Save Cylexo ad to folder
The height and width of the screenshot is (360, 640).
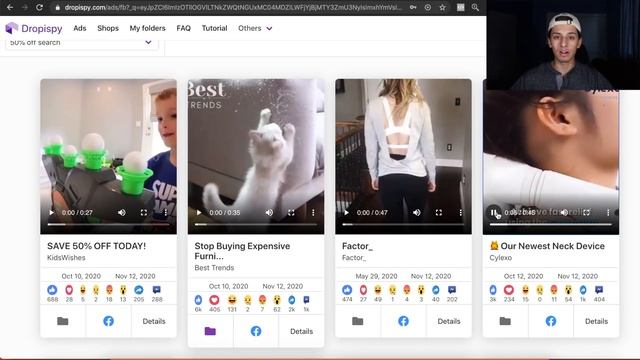(505, 321)
